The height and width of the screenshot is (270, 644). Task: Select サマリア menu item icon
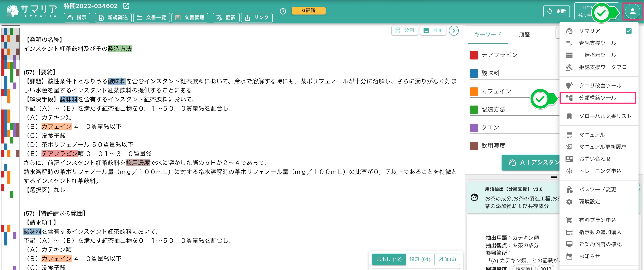569,31
